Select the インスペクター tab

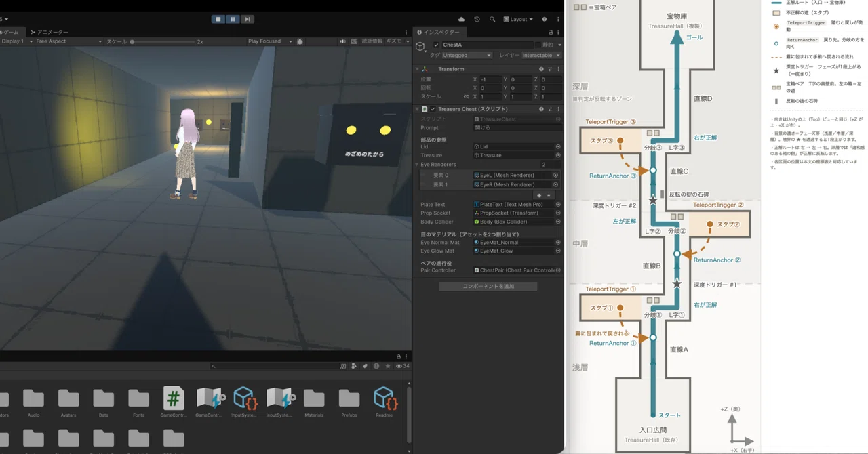[x=438, y=32]
